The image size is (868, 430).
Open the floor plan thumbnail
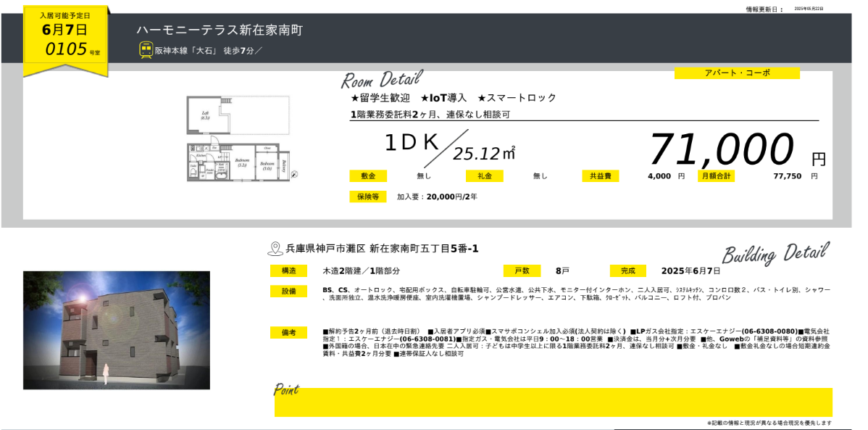click(x=238, y=138)
